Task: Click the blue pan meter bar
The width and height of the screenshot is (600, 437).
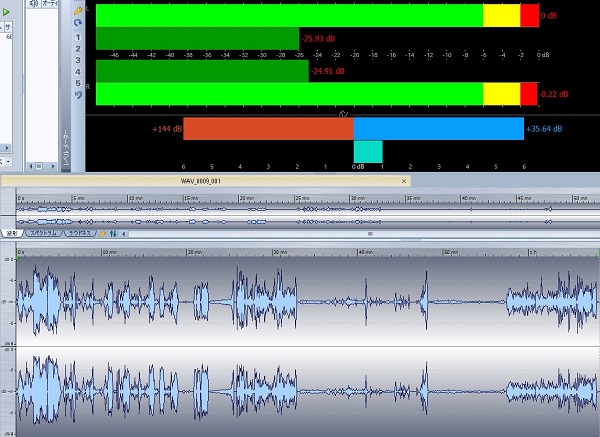Action: (439, 129)
